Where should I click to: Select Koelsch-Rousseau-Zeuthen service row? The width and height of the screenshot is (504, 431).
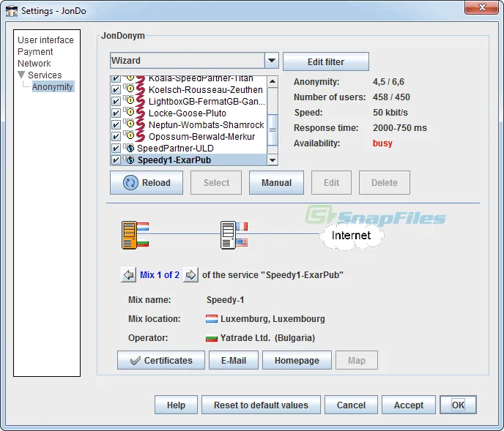tap(189, 90)
